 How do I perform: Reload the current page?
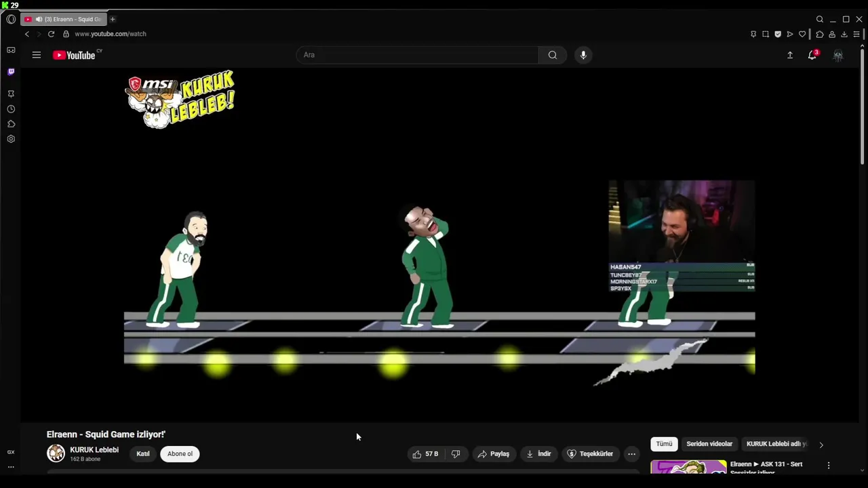[x=51, y=34]
